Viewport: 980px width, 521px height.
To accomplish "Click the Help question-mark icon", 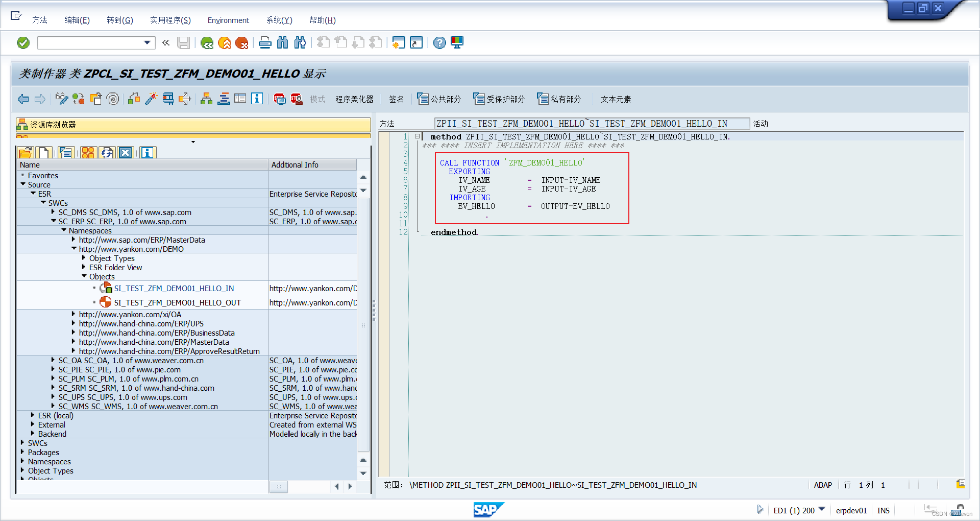I will click(439, 42).
